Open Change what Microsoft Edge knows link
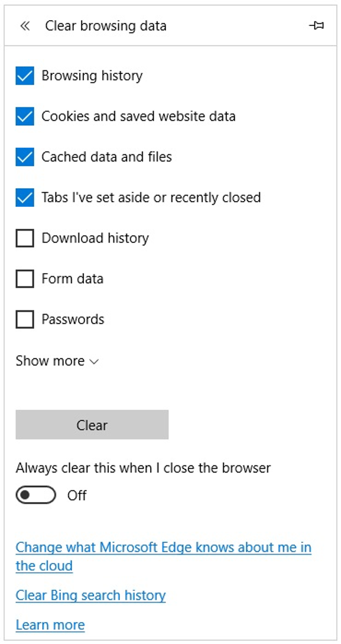The height and width of the screenshot is (644, 341). click(x=163, y=556)
